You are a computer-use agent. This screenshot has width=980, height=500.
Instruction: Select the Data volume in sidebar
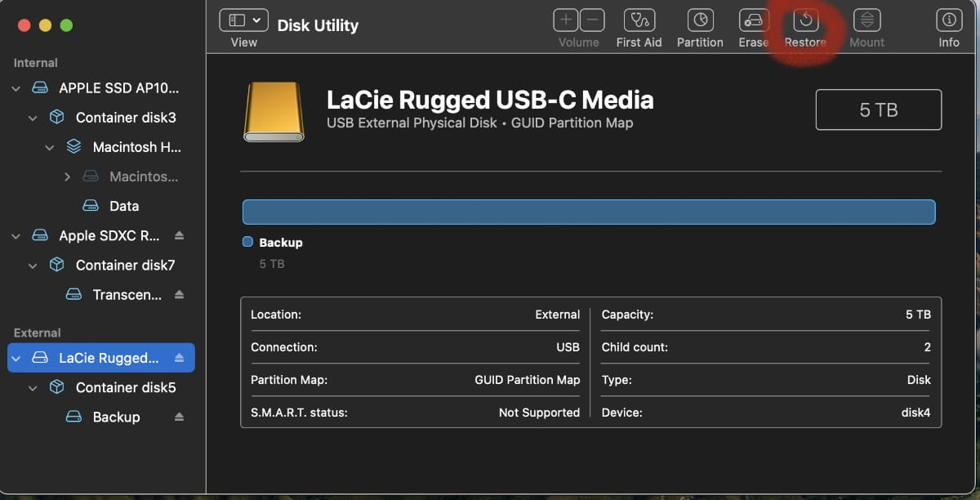click(x=123, y=206)
